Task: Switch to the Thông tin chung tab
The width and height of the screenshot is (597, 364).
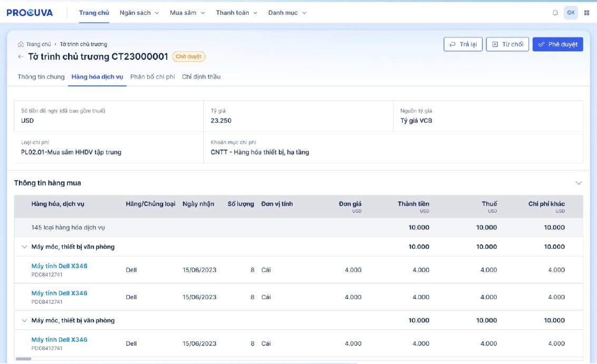Action: [41, 76]
